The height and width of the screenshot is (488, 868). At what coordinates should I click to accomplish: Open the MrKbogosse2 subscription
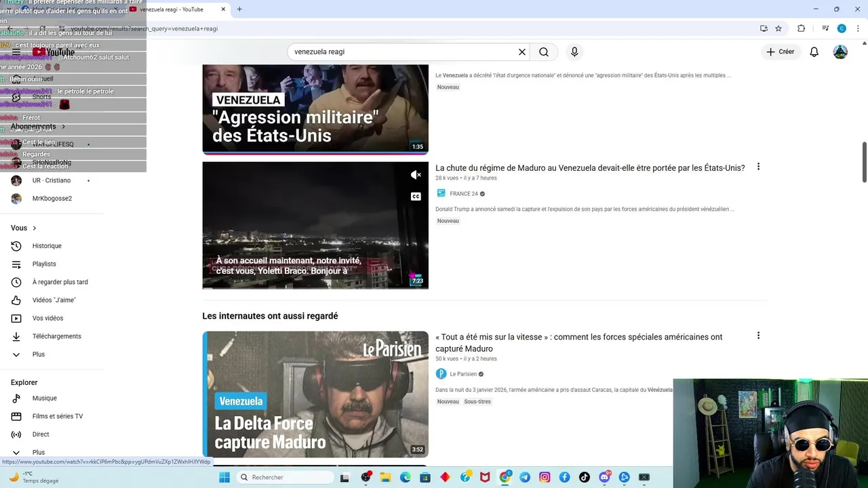click(x=52, y=199)
